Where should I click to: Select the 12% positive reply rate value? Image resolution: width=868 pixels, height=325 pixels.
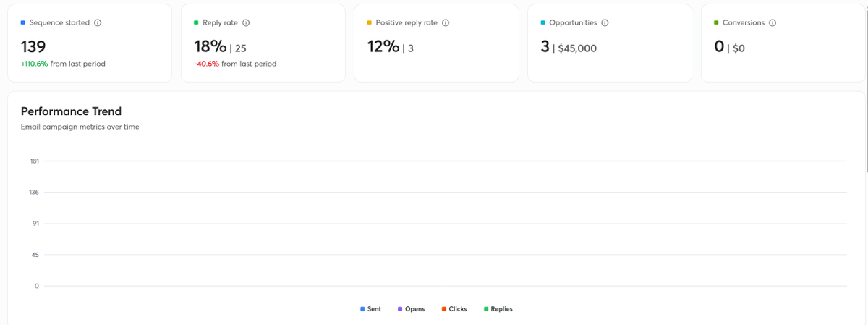coord(383,47)
